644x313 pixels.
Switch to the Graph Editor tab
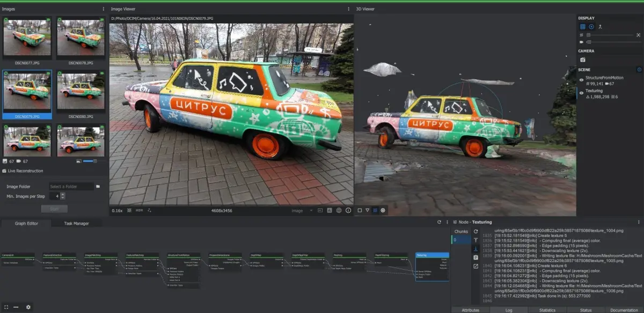[x=26, y=223]
